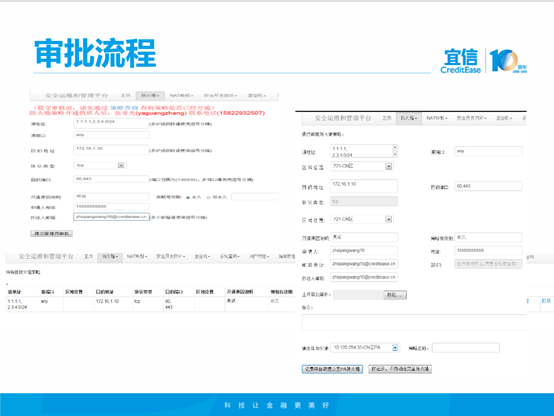
Task: Click the destination port field showing 80,443 on left form
Action: [x=111, y=179]
